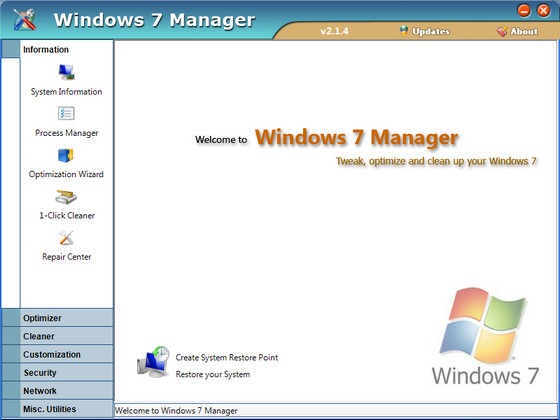Click Restore your System link

point(213,374)
